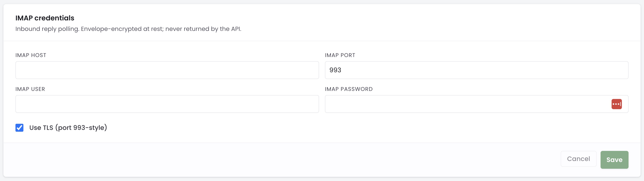Click the 'IMAP USER' label
644x181 pixels.
[30, 89]
